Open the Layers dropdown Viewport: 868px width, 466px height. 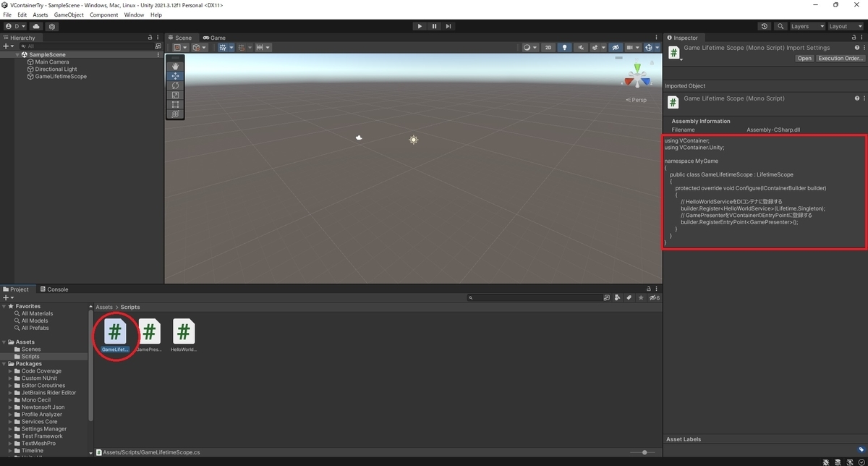click(x=807, y=26)
